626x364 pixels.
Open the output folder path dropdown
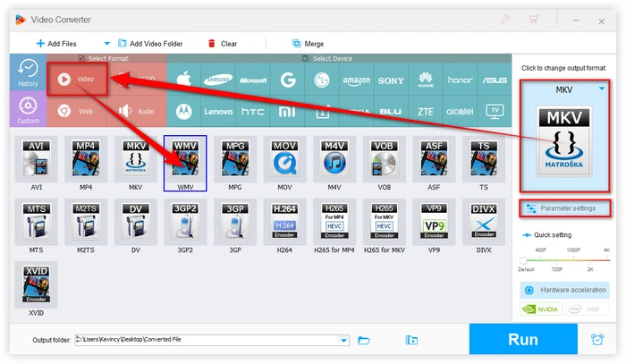tap(344, 340)
